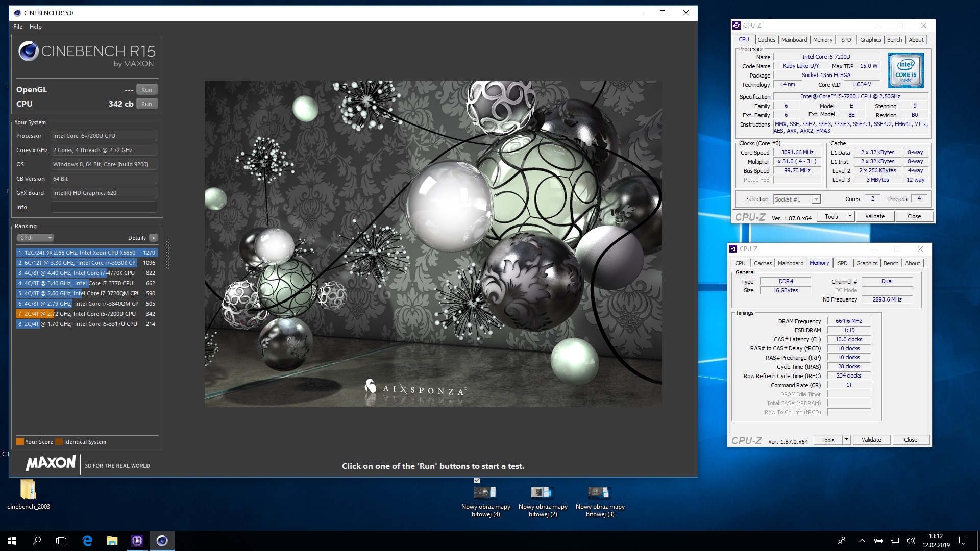The width and height of the screenshot is (980, 551).
Task: Click Tools button in bottom CPU-Z window
Action: coord(828,440)
